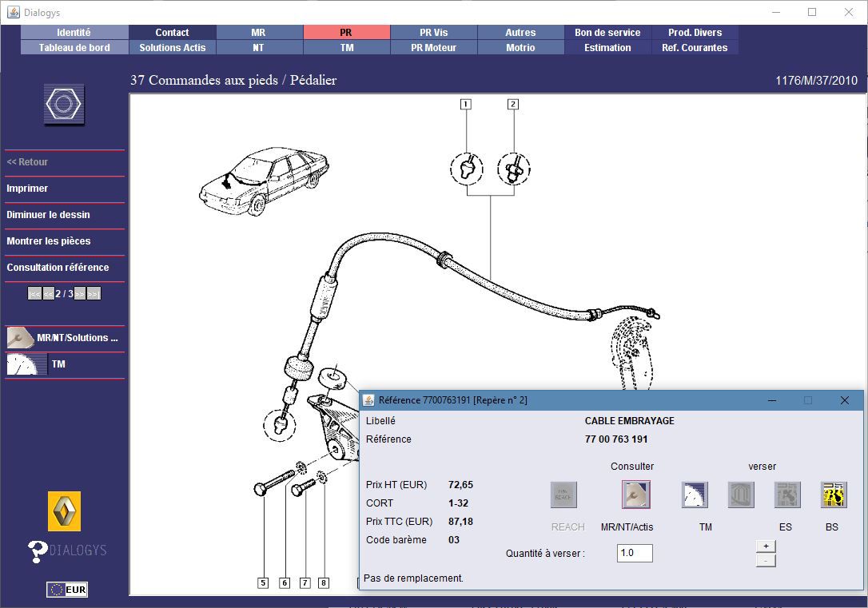The height and width of the screenshot is (608, 868).
Task: Click the Java icon in Dialogys title bar
Action: coord(14,12)
